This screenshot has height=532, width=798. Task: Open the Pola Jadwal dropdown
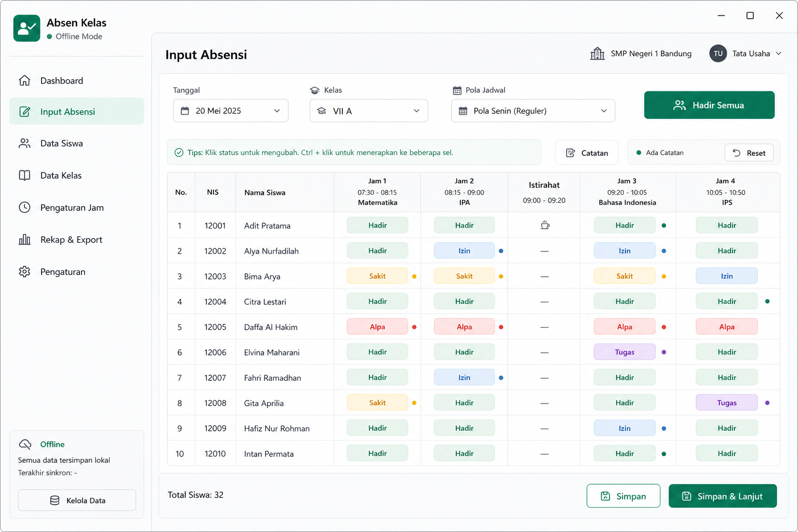(x=533, y=111)
